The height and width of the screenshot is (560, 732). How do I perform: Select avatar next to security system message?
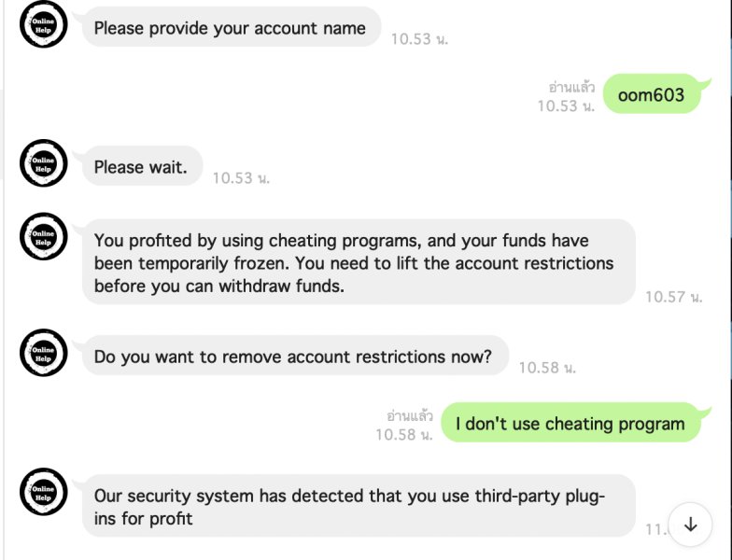point(43,491)
